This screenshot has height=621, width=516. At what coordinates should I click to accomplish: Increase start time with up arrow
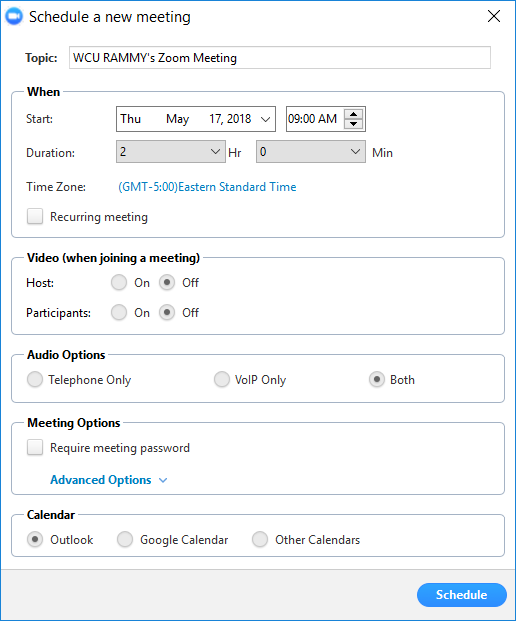pos(354,114)
